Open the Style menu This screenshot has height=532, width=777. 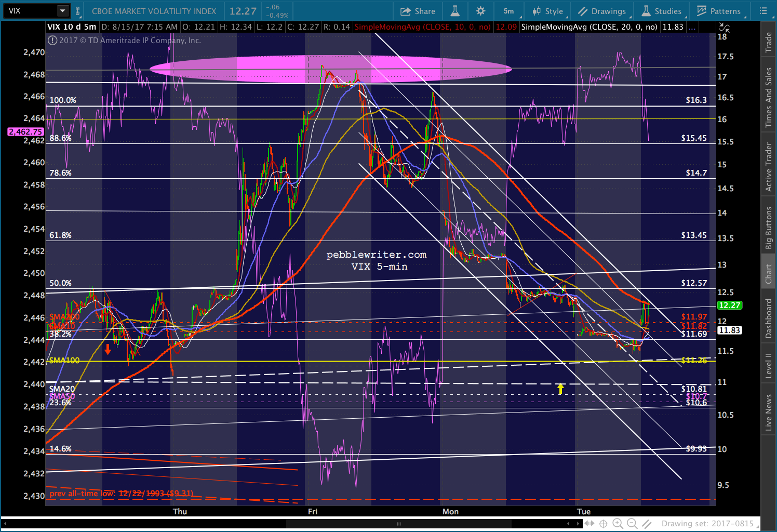(548, 11)
